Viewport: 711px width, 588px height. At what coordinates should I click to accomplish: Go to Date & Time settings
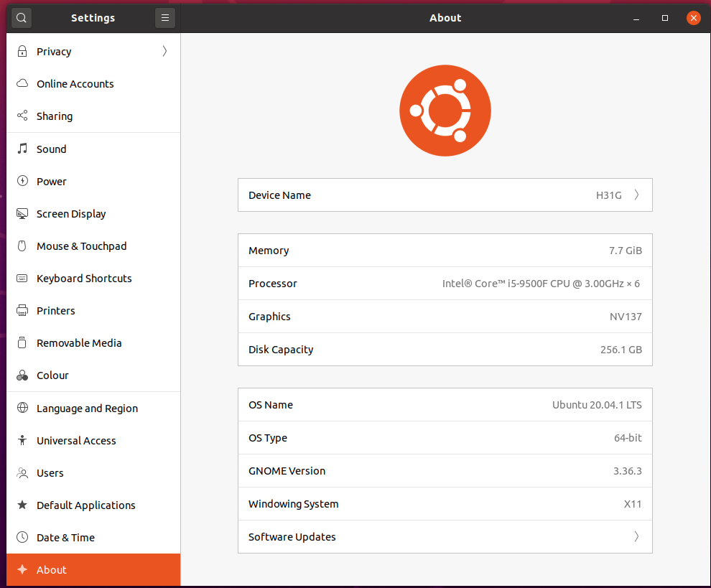[93, 538]
